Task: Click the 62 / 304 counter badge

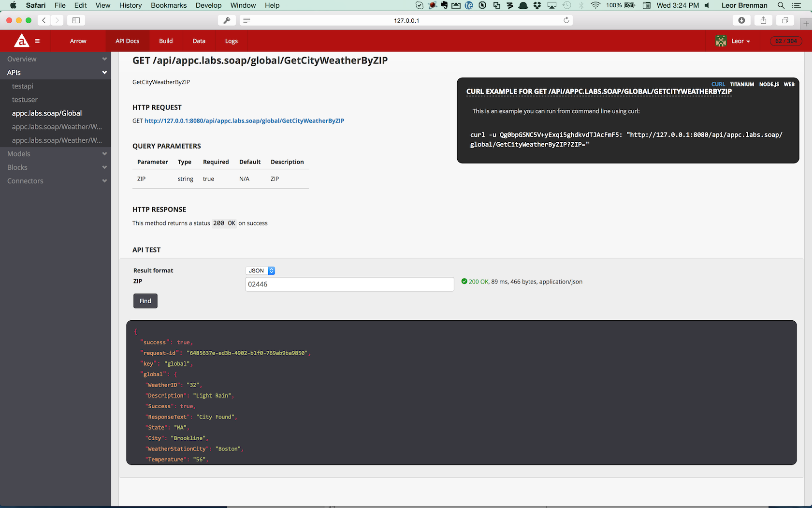Action: point(786,41)
